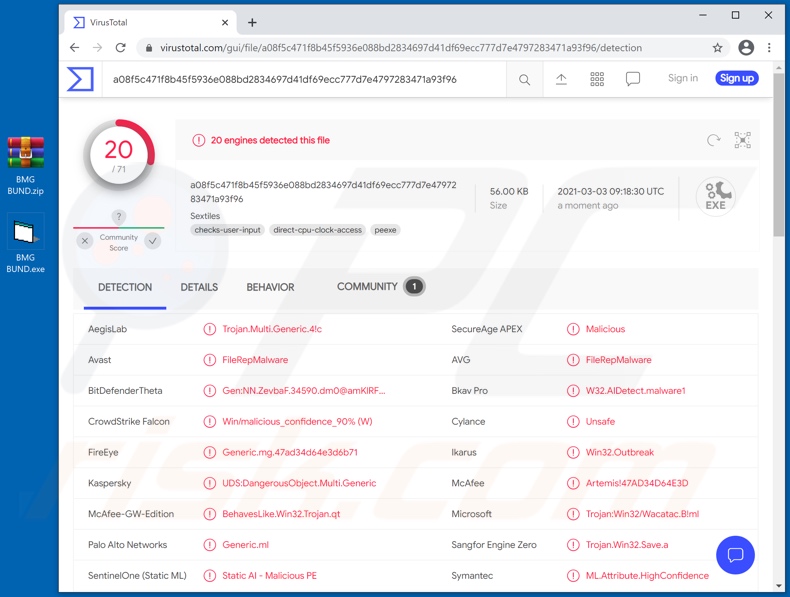This screenshot has height=597, width=790.
Task: Click the community score question mark
Action: pos(119,217)
